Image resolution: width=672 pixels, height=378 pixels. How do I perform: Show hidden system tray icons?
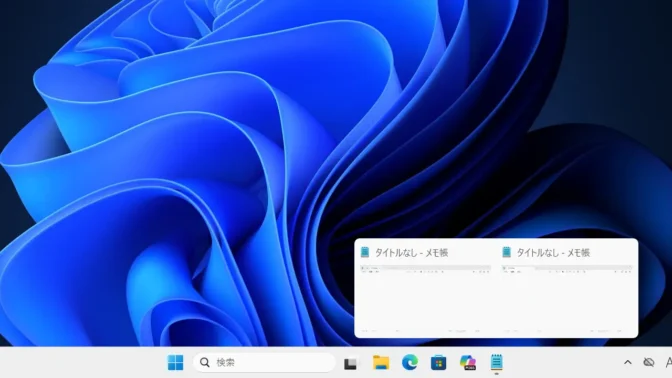[627, 363]
